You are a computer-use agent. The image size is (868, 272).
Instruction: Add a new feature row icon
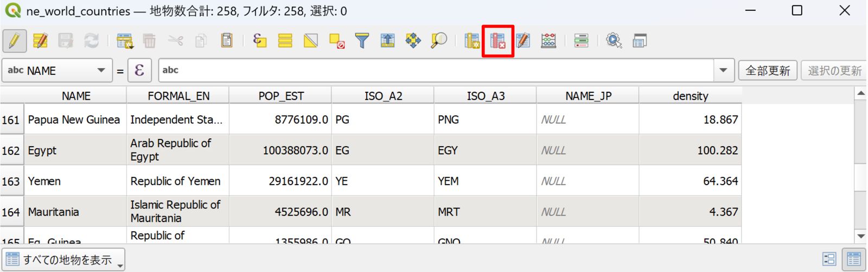125,41
